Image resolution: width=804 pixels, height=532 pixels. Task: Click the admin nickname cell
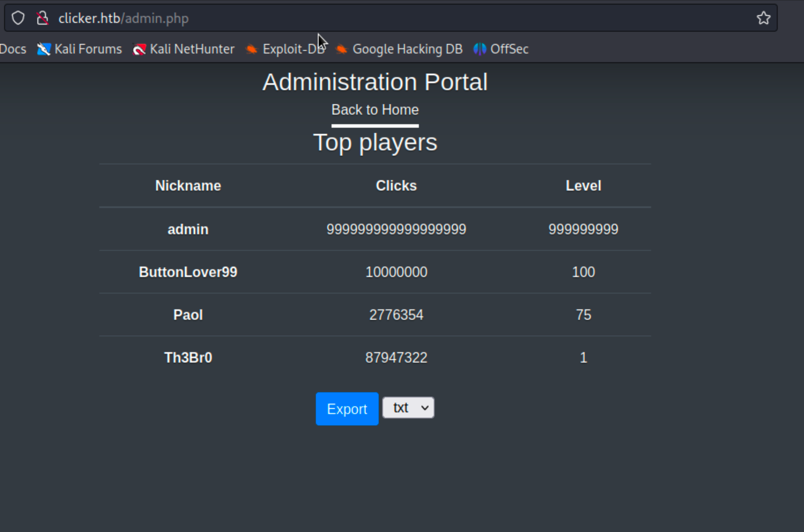(x=188, y=229)
